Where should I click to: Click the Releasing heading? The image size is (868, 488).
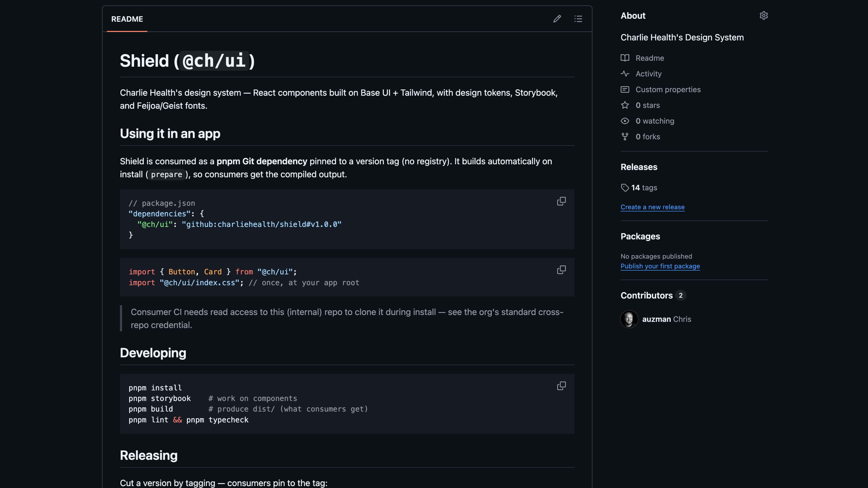149,455
